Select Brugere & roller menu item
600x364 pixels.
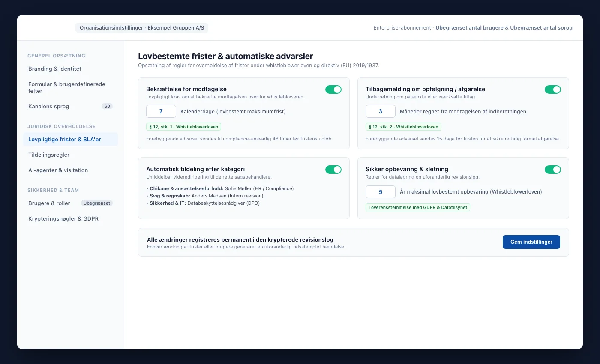pos(71,203)
